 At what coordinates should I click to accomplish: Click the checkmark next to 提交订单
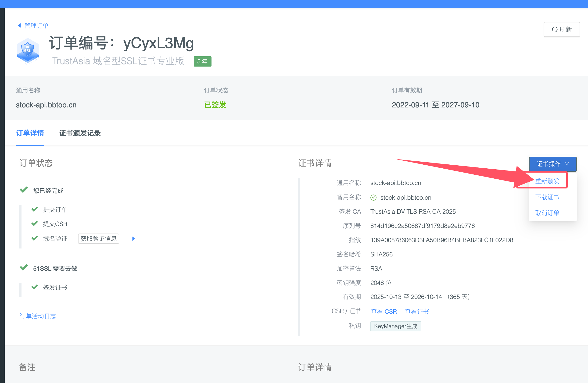point(35,209)
